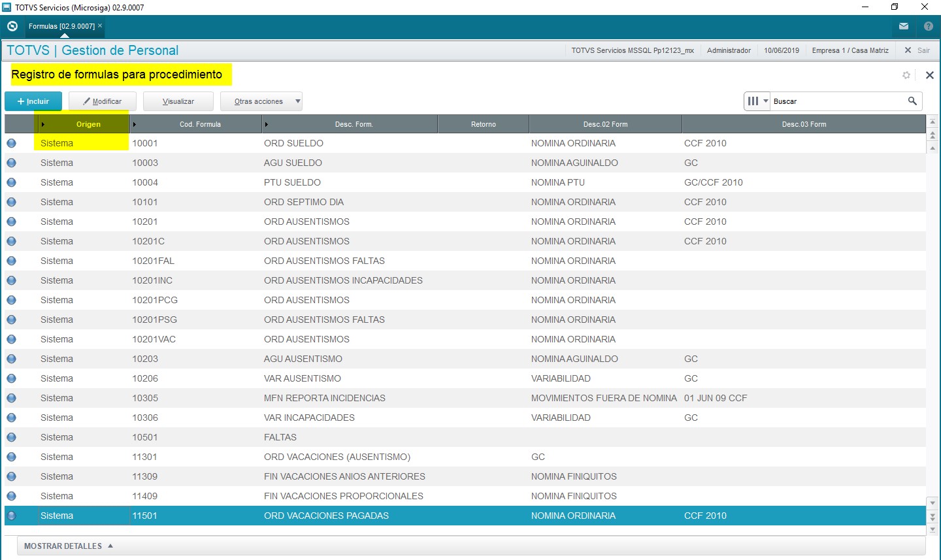Sort by the Origen column header
This screenshot has height=560, width=941.
pos(88,124)
